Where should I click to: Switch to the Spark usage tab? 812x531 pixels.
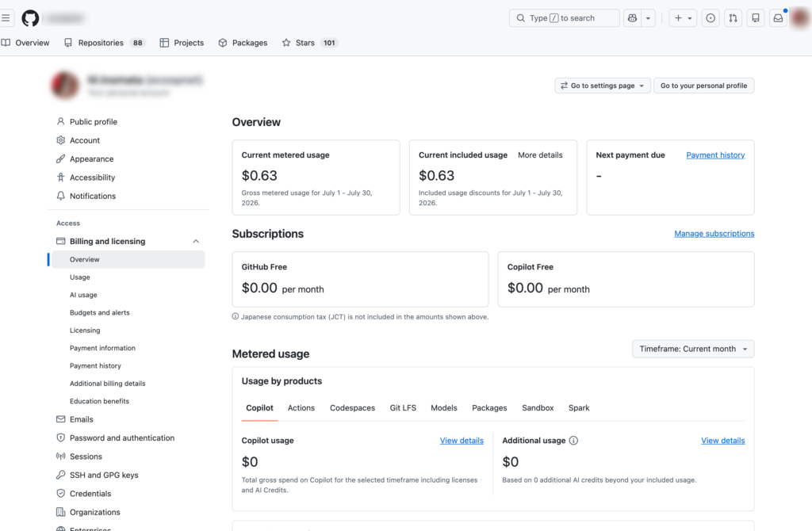(579, 408)
